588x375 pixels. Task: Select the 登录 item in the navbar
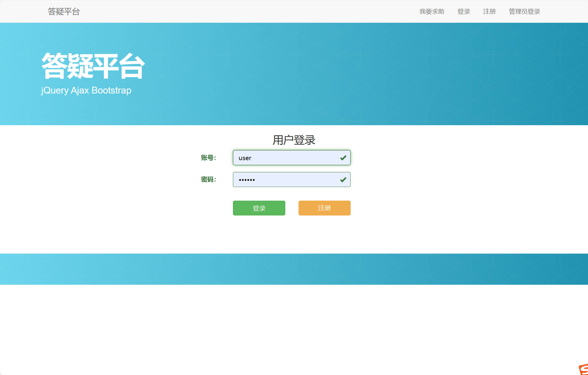point(464,12)
